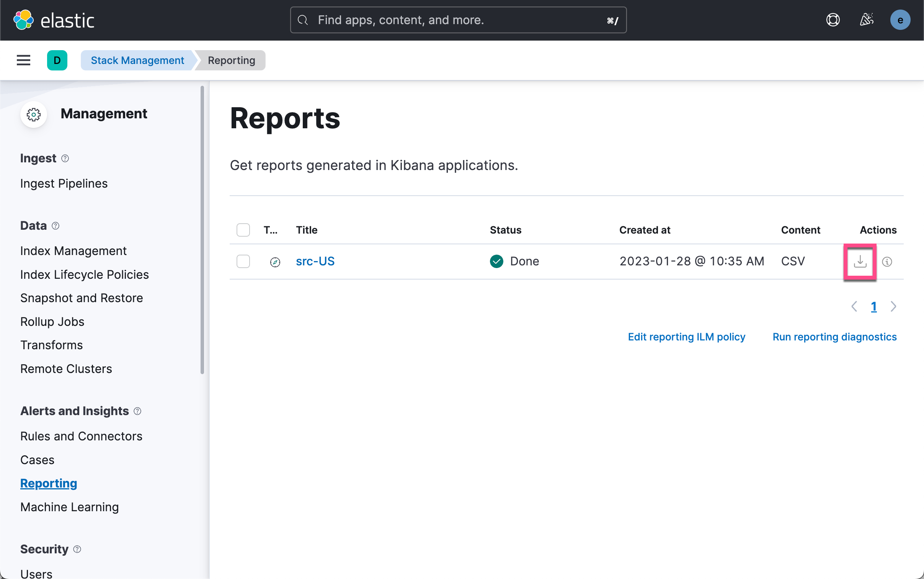Screen dimensions: 924x579
Task: Select all reports with header checkbox
Action: point(243,230)
